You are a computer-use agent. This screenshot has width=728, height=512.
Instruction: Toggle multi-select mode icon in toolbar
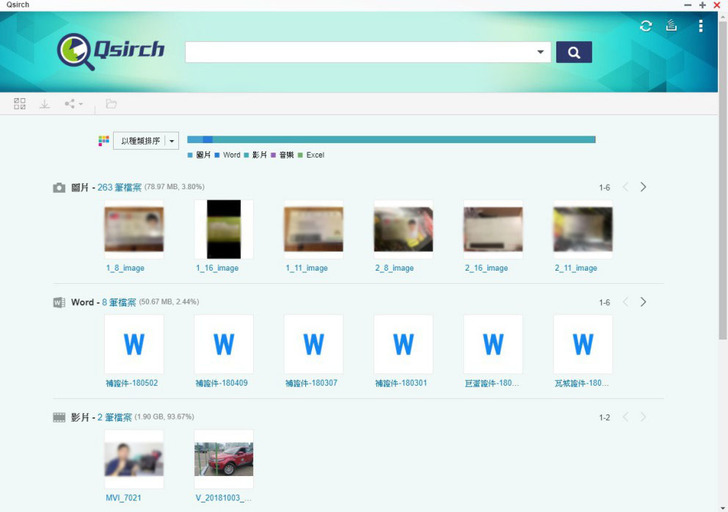pos(20,104)
